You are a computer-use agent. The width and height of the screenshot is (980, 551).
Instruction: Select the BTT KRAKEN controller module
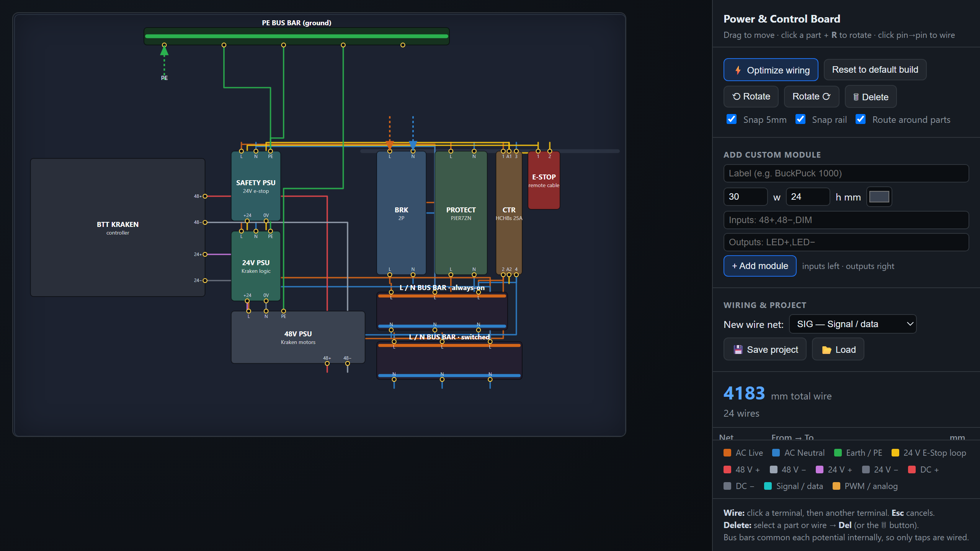[x=118, y=228]
